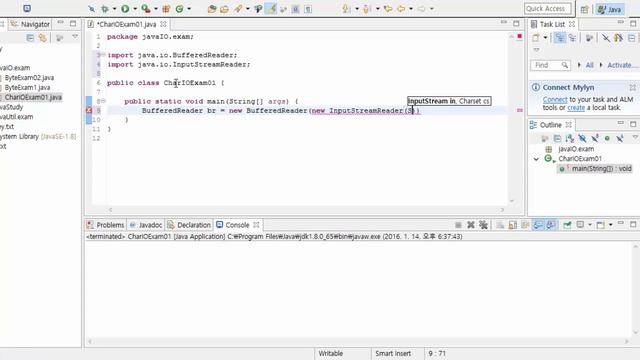
Task: Navigate Back with yellow left arrow
Action: (401, 9)
